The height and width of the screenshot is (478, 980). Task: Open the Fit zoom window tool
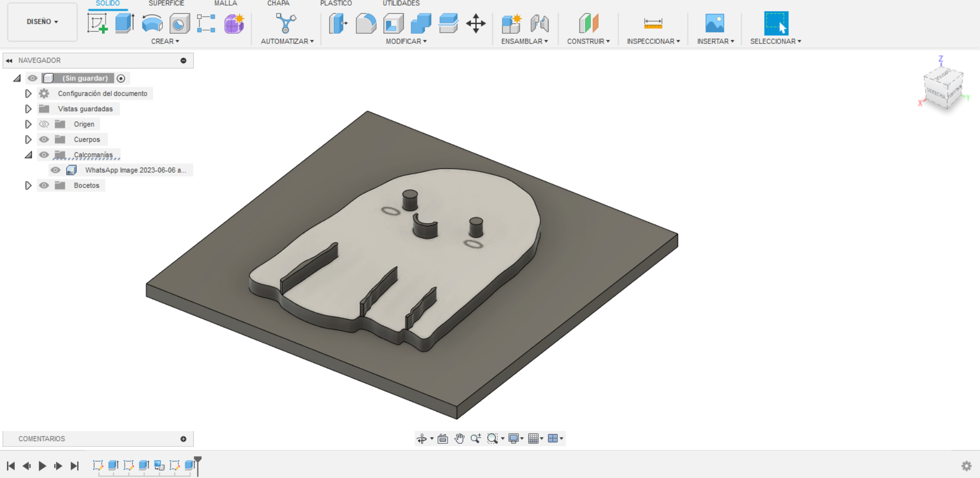pos(493,439)
